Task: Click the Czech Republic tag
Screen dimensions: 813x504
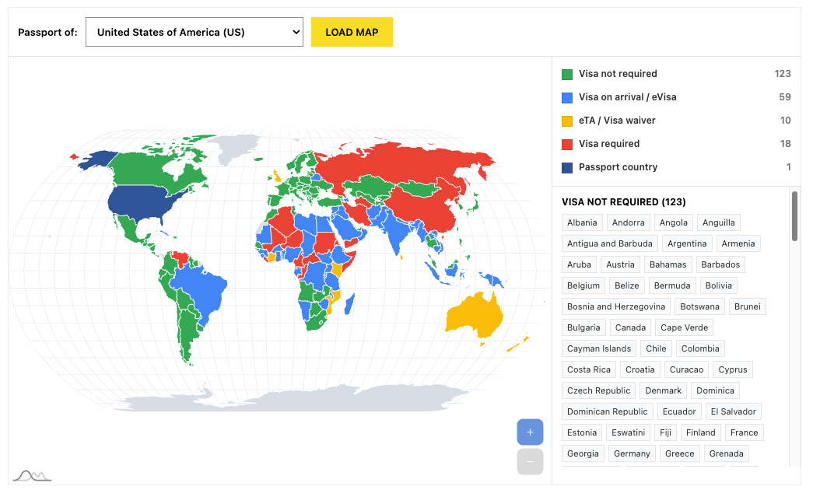Action: pos(599,390)
